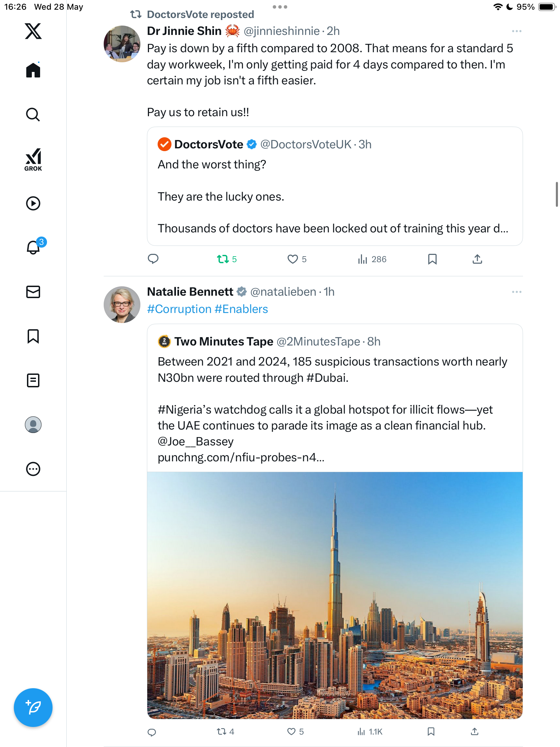This screenshot has height=747, width=560.
Task: Open Bookmarks in the sidebar
Action: [33, 336]
